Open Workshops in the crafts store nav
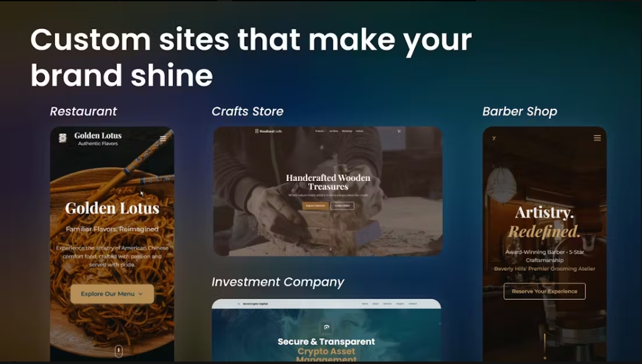Screen dimensions: 642x364 (x=347, y=131)
